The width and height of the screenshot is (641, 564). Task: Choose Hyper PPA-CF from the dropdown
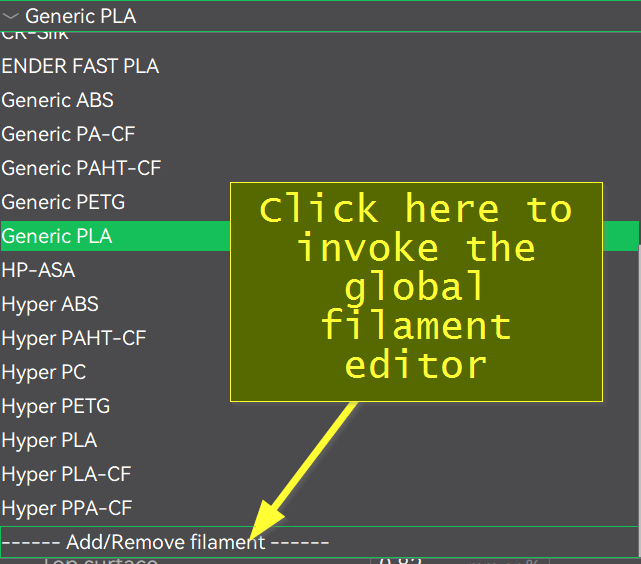pyautogui.click(x=66, y=508)
